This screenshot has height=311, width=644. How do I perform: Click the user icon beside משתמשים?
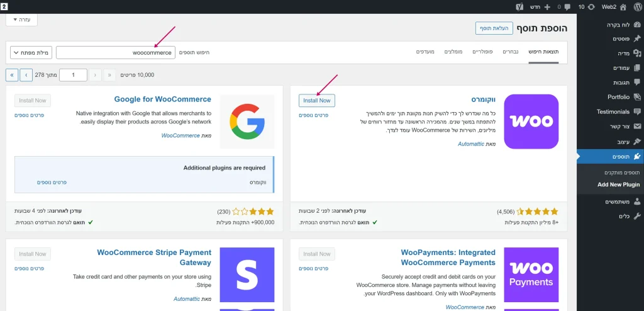click(637, 201)
